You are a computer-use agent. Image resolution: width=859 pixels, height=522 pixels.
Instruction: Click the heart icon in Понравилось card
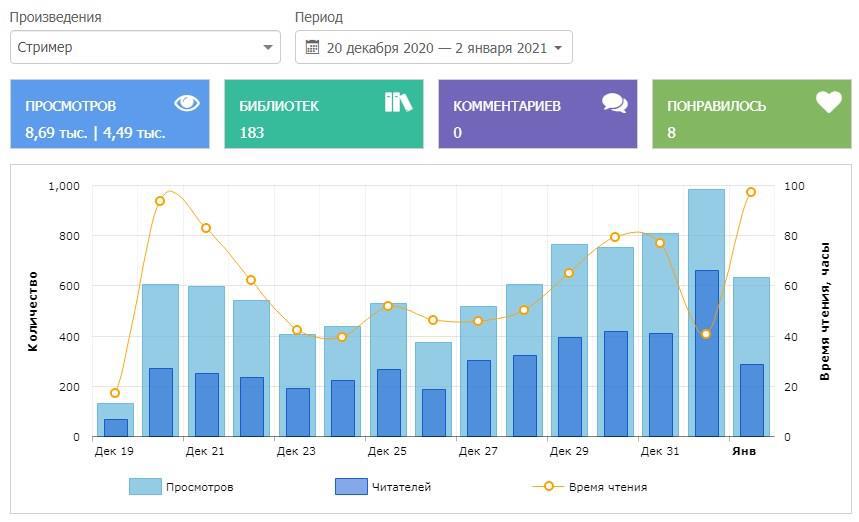pyautogui.click(x=828, y=102)
